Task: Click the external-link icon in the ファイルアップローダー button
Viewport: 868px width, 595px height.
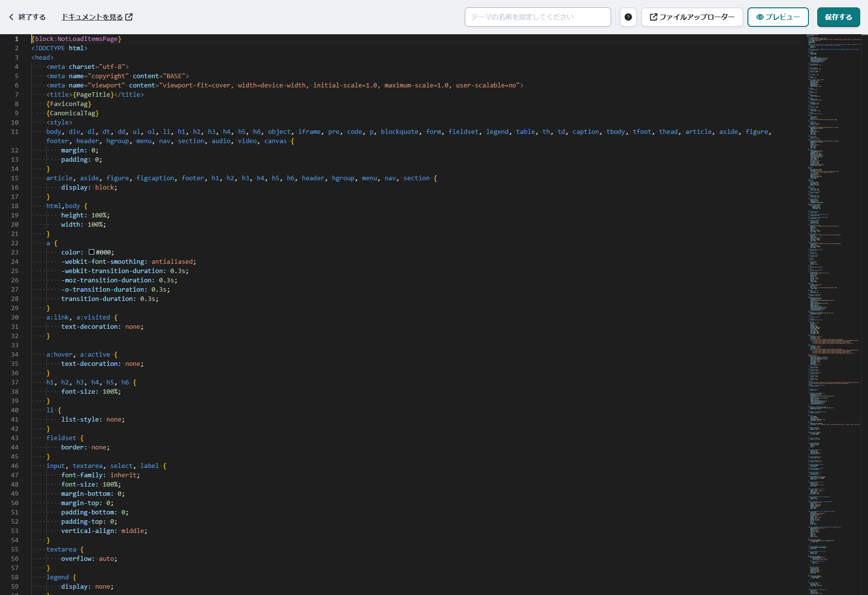Action: tap(653, 17)
